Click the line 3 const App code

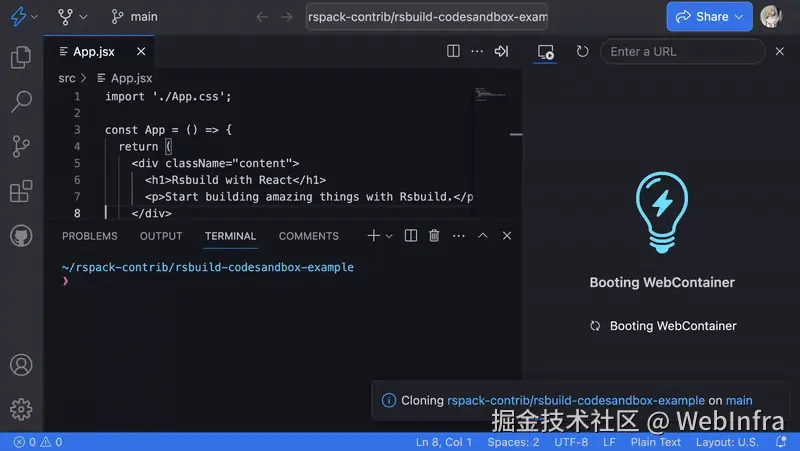tap(168, 130)
